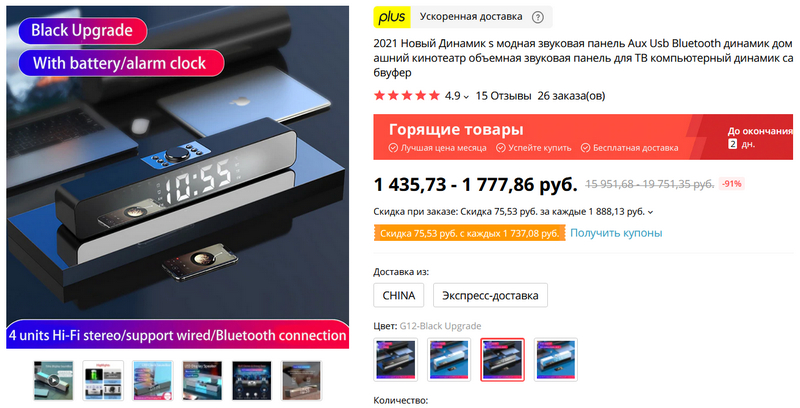
Task: Open the last gallery thumbnail
Action: [301, 380]
